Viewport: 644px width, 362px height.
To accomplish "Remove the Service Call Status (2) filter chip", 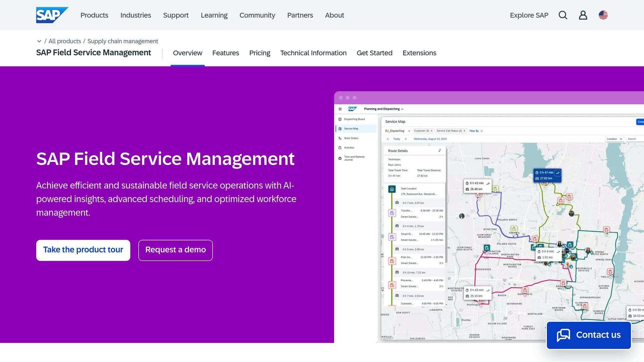I will click(x=464, y=131).
